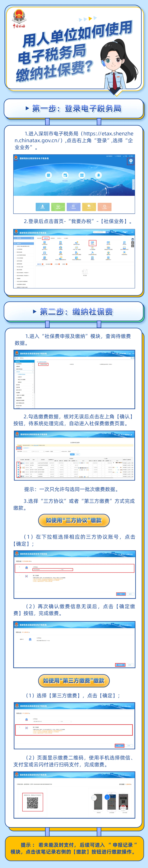This screenshot has height=868, width=148.
Task: Click the 第三方缴费 QR icon below the 三方协议 option
Action: pyautogui.click(x=27, y=576)
